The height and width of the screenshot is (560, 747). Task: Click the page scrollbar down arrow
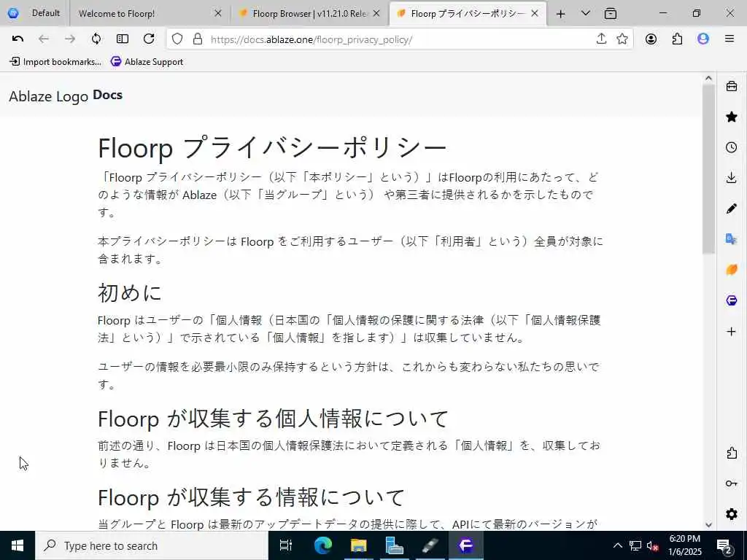708,525
